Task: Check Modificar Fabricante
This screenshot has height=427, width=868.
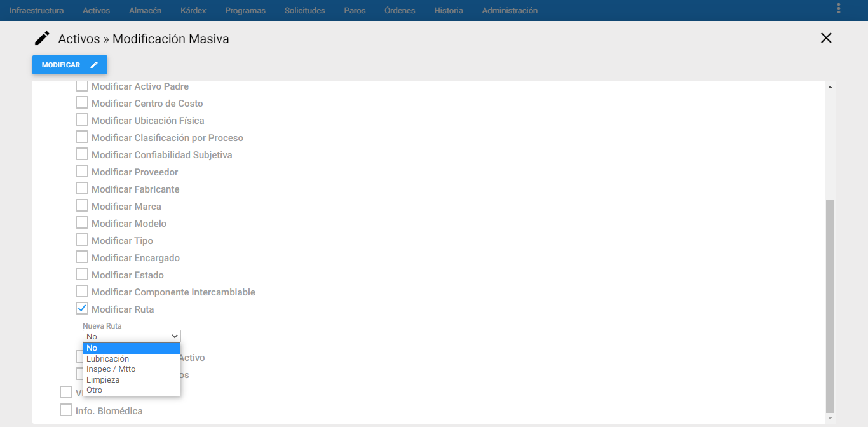Action: [x=82, y=189]
